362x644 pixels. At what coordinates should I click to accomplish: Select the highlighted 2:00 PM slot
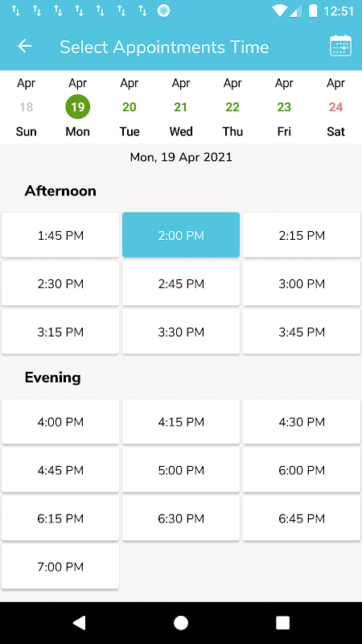pos(181,235)
